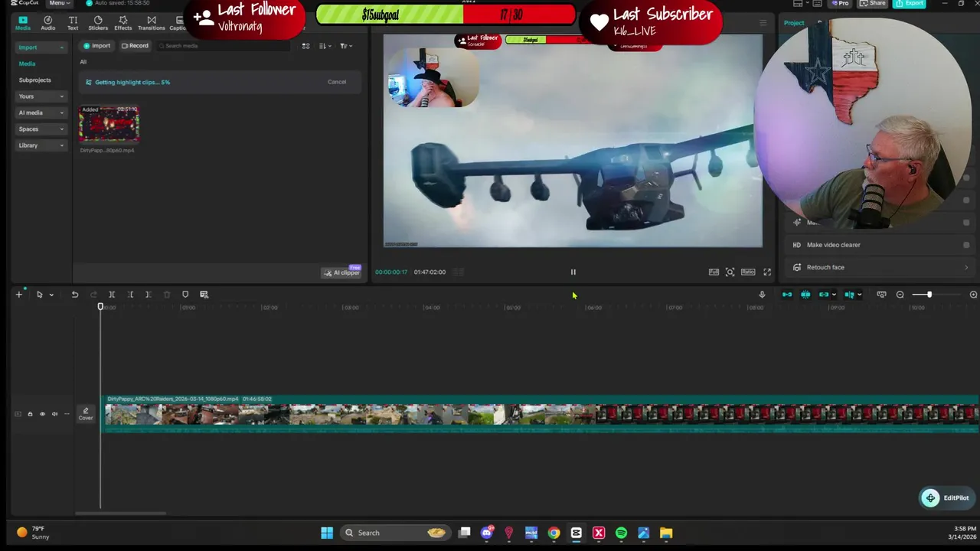Screen dimensions: 980x551
Task: Open more options for main track
Action: tap(67, 414)
